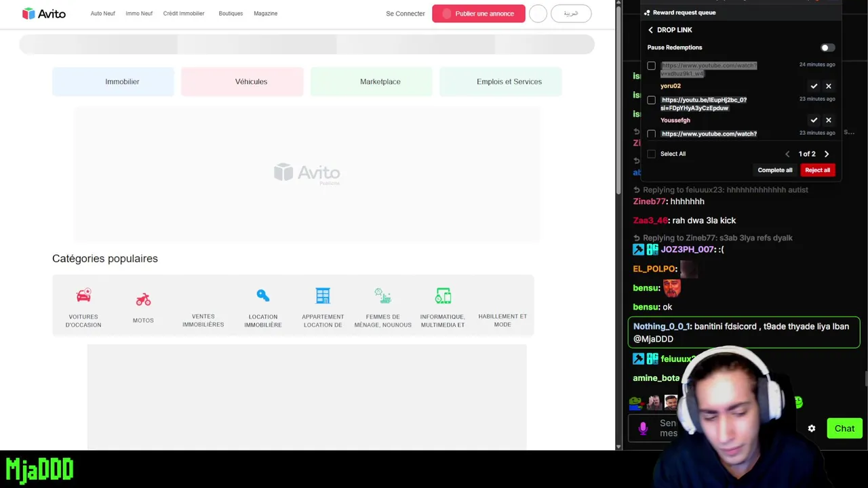Screen dimensions: 868x488
Task: Open Ventes immobilières category
Action: [203, 320]
